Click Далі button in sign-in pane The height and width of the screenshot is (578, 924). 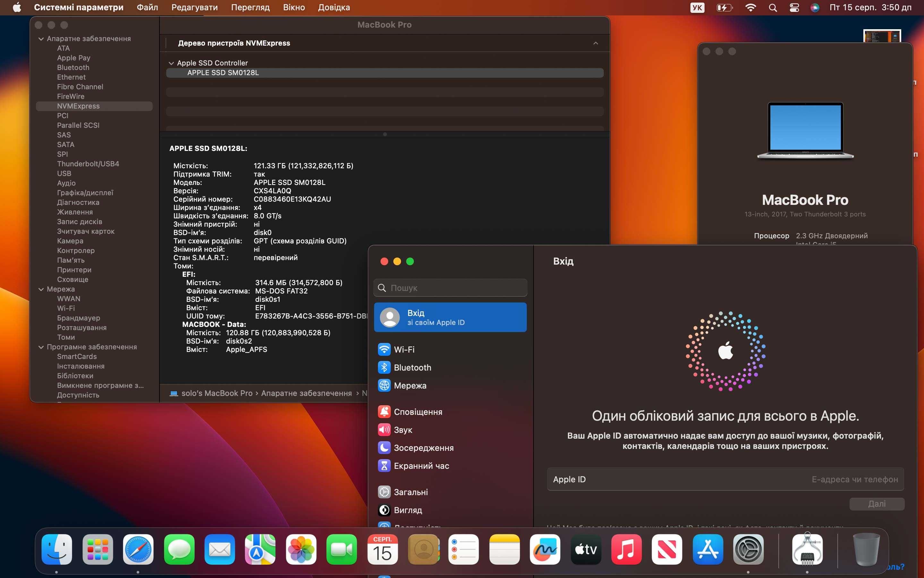click(877, 504)
